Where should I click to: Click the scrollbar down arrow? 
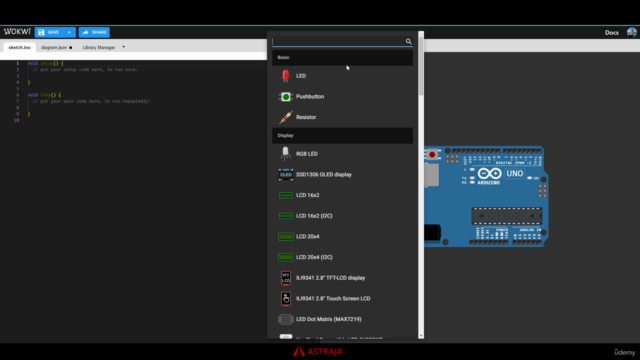coord(421,336)
